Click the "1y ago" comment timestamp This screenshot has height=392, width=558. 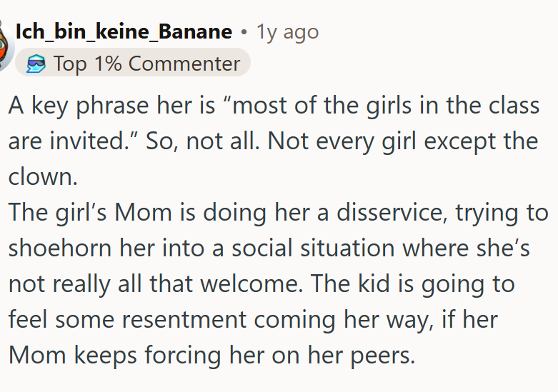287,31
